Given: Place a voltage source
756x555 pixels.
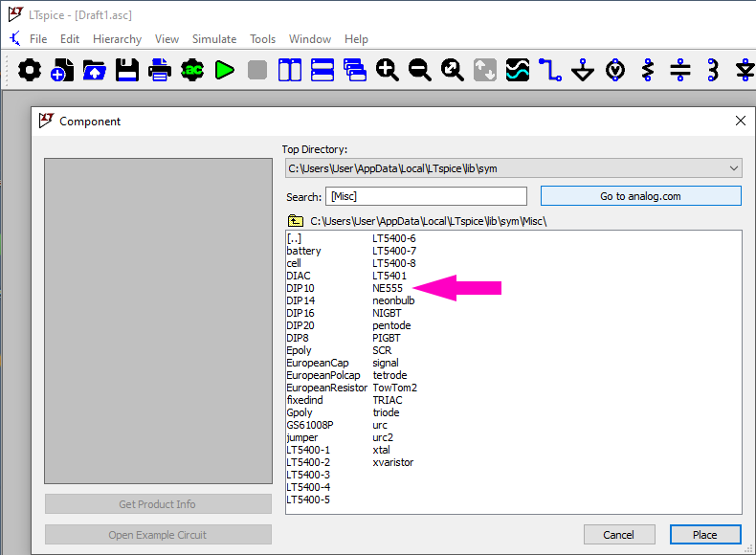Looking at the screenshot, I should point(615,71).
